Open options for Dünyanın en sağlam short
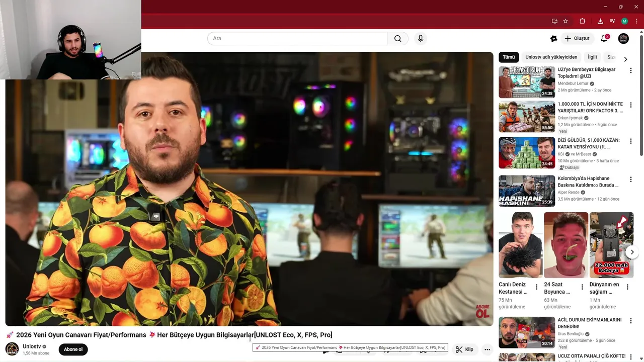Viewport: 644px width, 362px height. coord(627,287)
